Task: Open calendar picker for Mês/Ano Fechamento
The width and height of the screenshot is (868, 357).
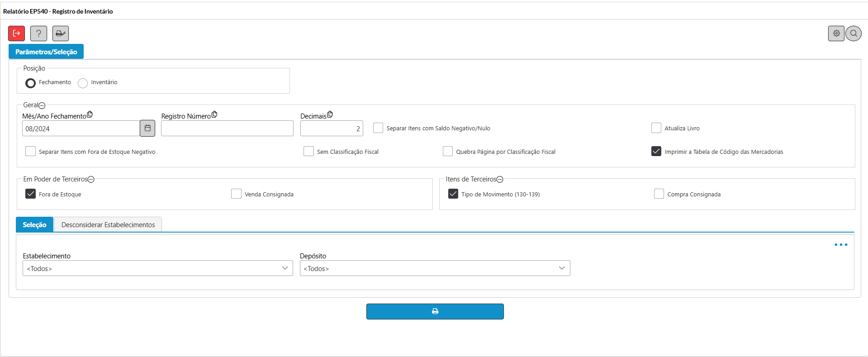Action: coord(147,129)
